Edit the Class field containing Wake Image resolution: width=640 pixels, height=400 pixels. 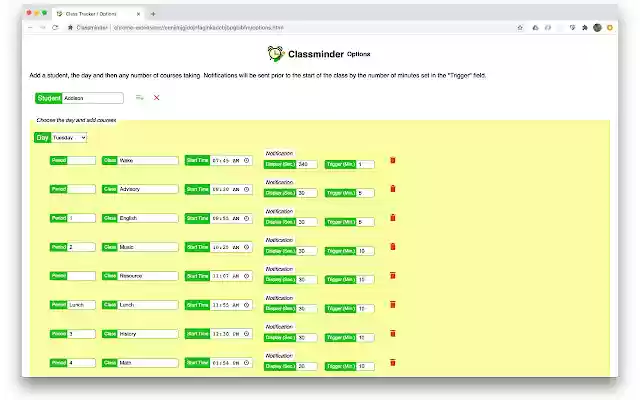click(x=148, y=160)
